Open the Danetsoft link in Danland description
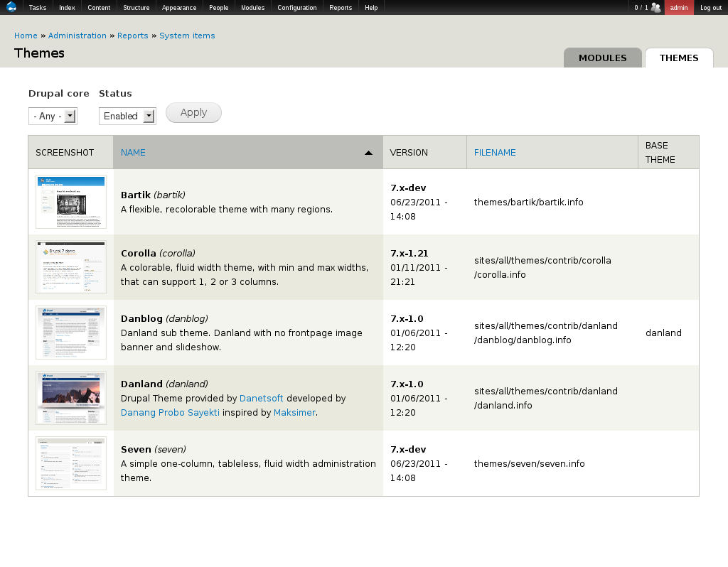The width and height of the screenshot is (728, 567). point(261,398)
